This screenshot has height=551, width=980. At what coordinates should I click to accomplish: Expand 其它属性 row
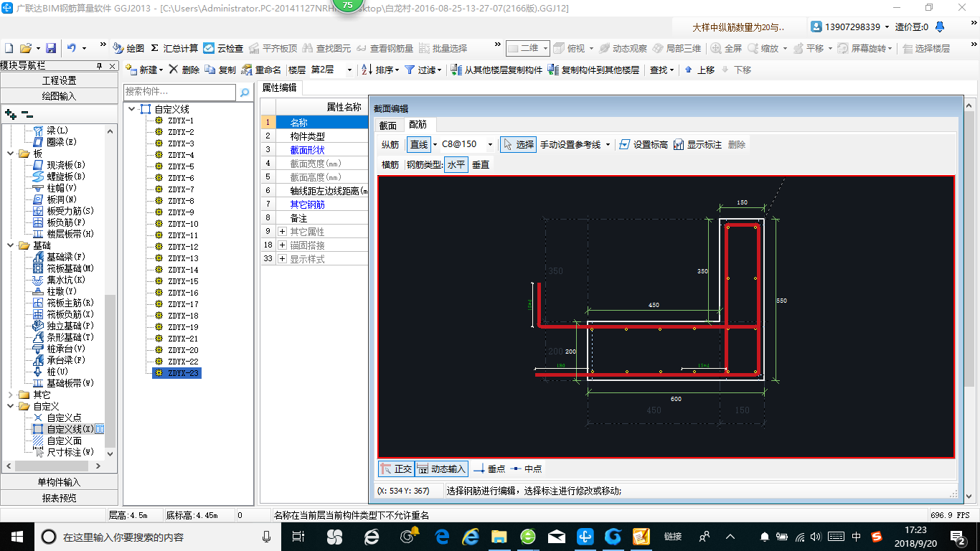[282, 232]
